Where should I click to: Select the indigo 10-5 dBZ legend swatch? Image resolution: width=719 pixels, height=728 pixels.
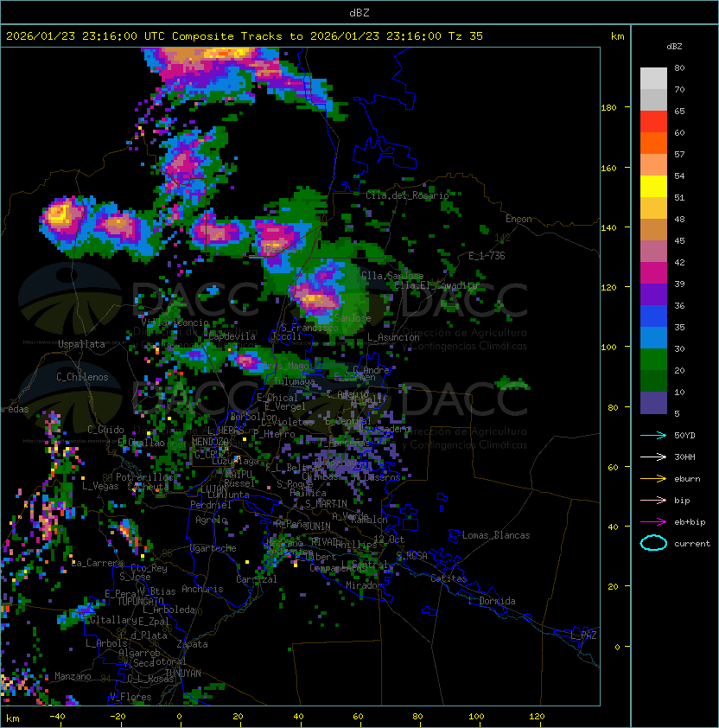(x=653, y=403)
